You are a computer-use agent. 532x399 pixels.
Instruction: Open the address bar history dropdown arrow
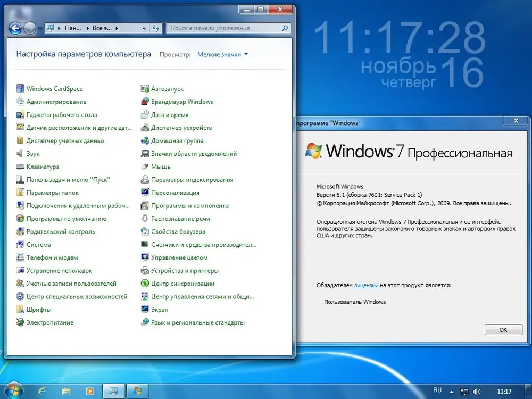coord(144,28)
